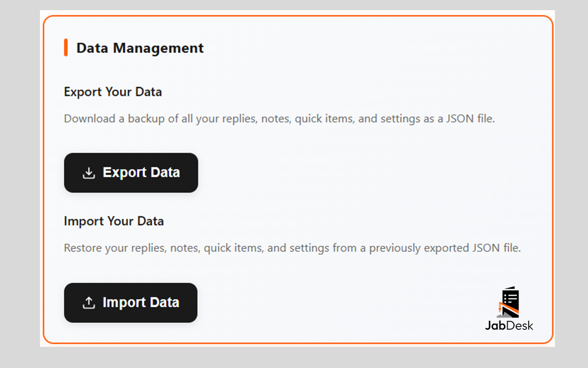Click the download icon inside Export Data button

88,172
